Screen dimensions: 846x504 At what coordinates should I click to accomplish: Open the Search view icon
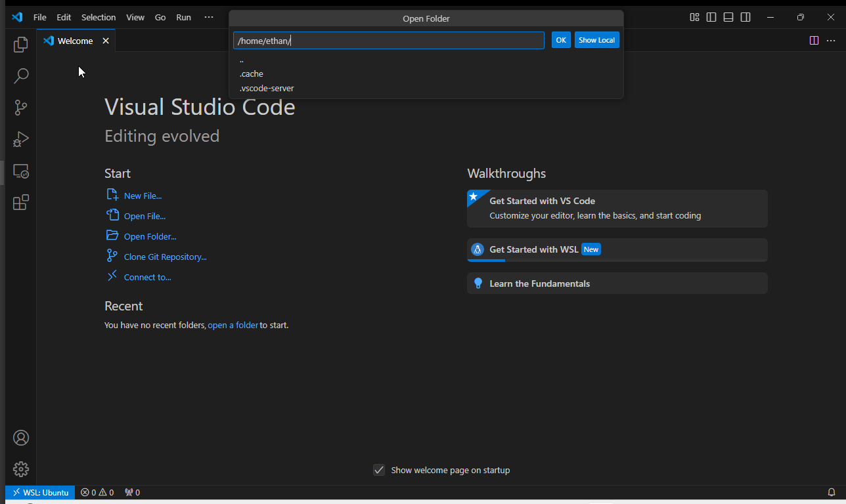21,76
